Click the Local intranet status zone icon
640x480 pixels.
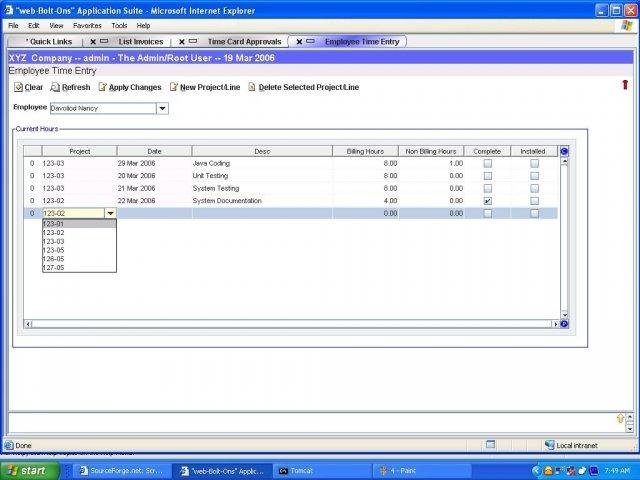549,445
